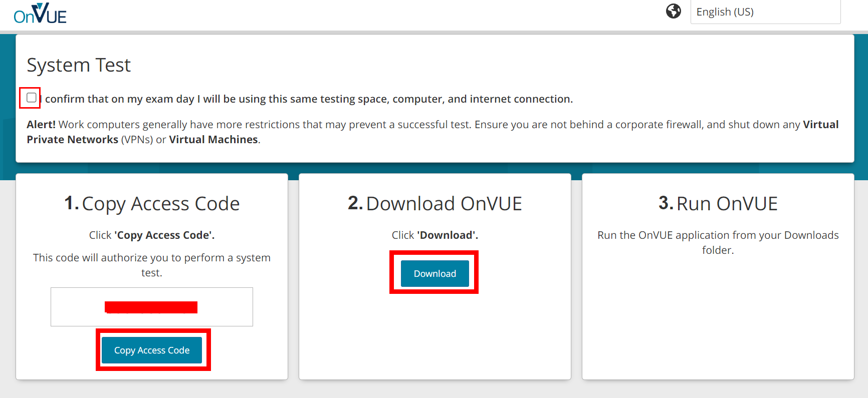Click the "Click 'Copy Access Code'." instruction
The height and width of the screenshot is (398, 868).
click(x=152, y=235)
